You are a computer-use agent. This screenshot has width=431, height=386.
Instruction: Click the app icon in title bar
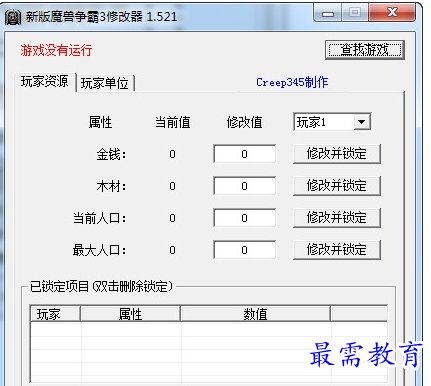13,17
